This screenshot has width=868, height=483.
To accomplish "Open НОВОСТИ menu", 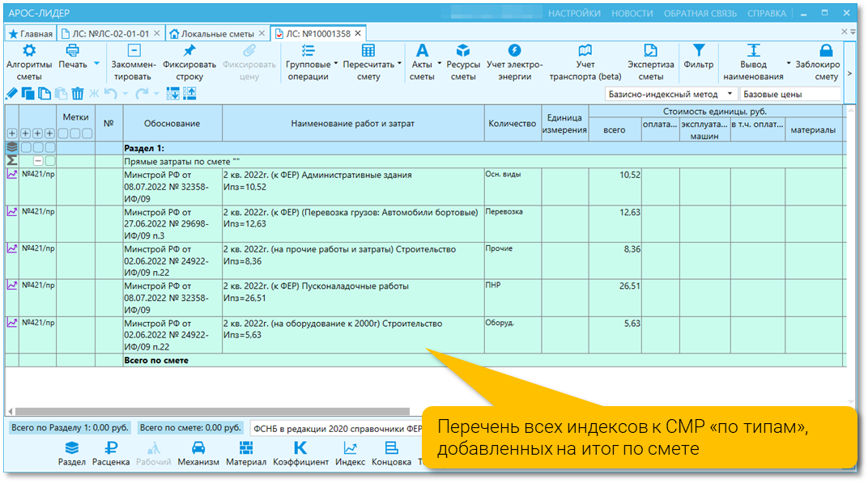I will [632, 13].
